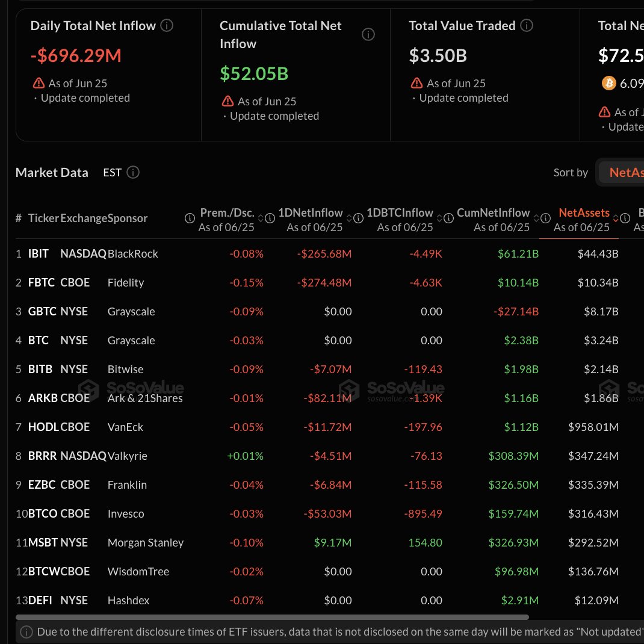Click the -$27.14B GBTC cumulative value
The width and height of the screenshot is (644, 644).
point(516,311)
